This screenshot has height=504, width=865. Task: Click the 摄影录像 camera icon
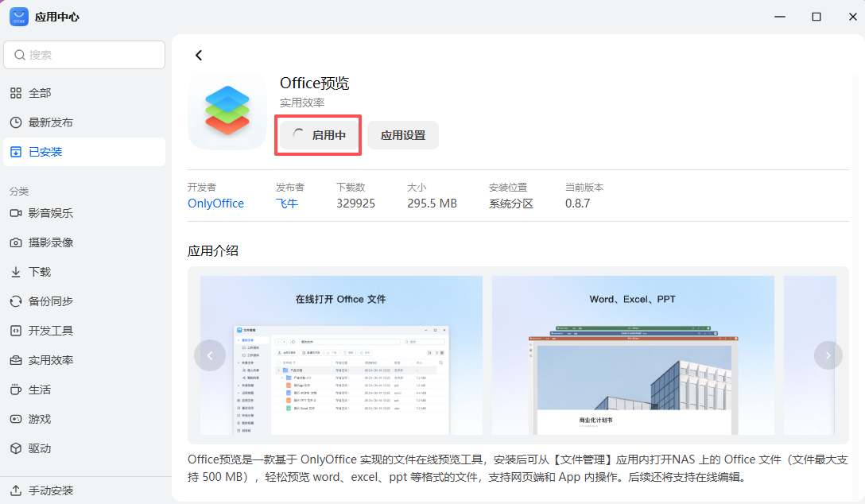click(16, 242)
